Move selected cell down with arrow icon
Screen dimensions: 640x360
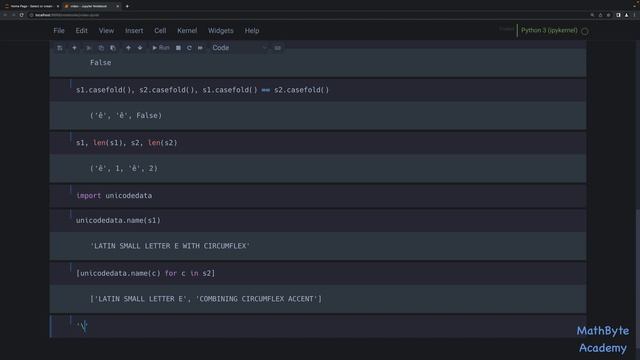(x=140, y=48)
